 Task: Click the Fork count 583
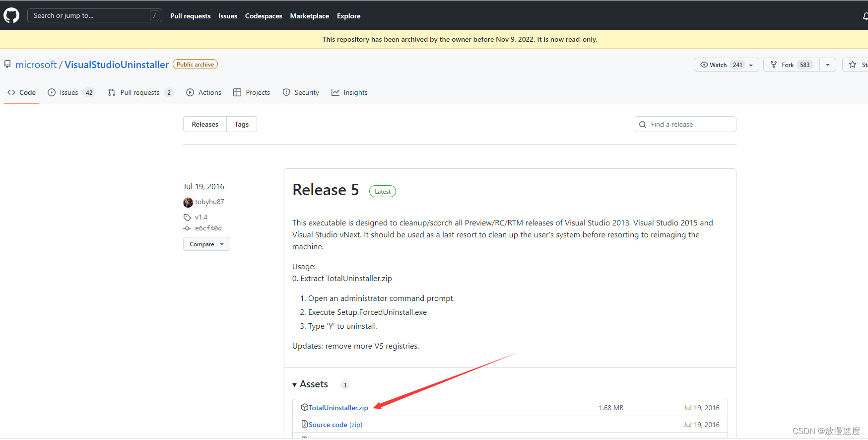804,65
